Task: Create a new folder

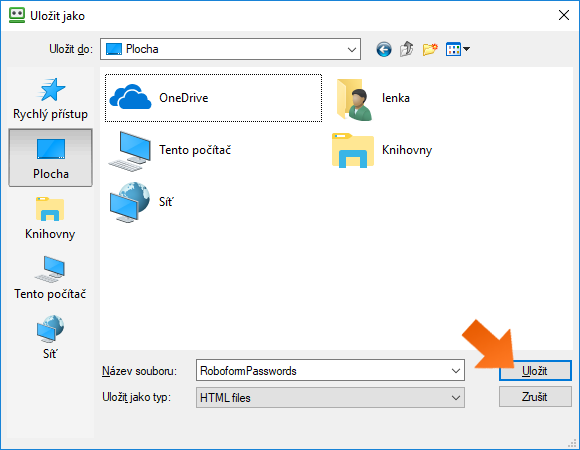Action: [430, 49]
